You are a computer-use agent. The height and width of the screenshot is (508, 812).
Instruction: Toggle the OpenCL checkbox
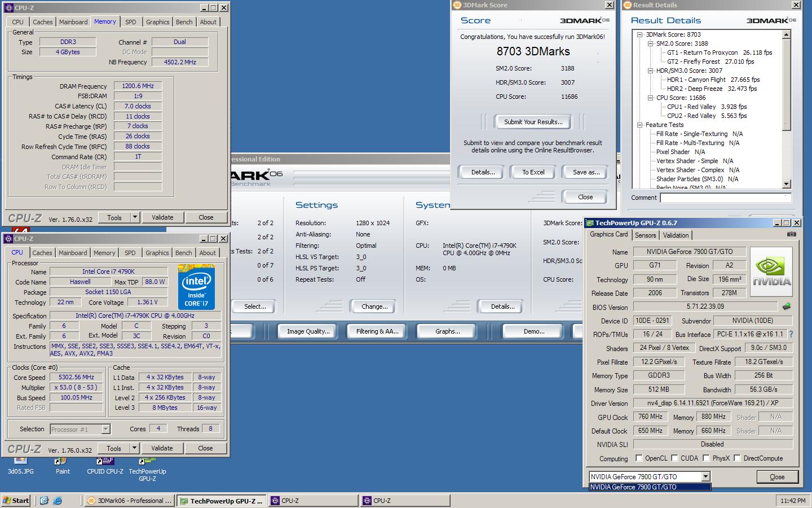pos(639,458)
